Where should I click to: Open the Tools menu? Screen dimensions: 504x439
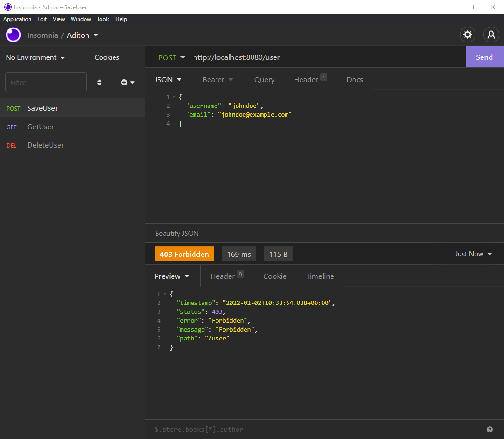click(103, 19)
